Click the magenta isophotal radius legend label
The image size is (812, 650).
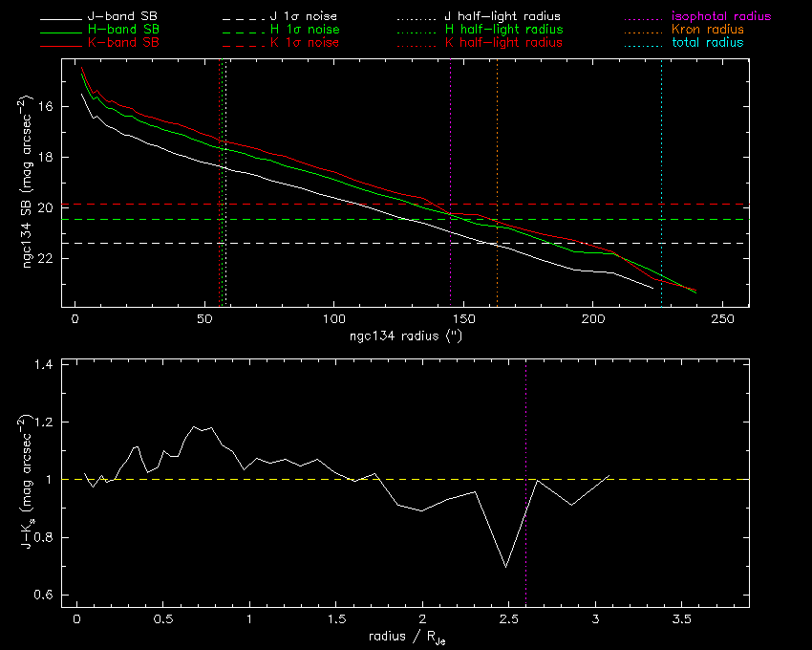[x=720, y=17]
